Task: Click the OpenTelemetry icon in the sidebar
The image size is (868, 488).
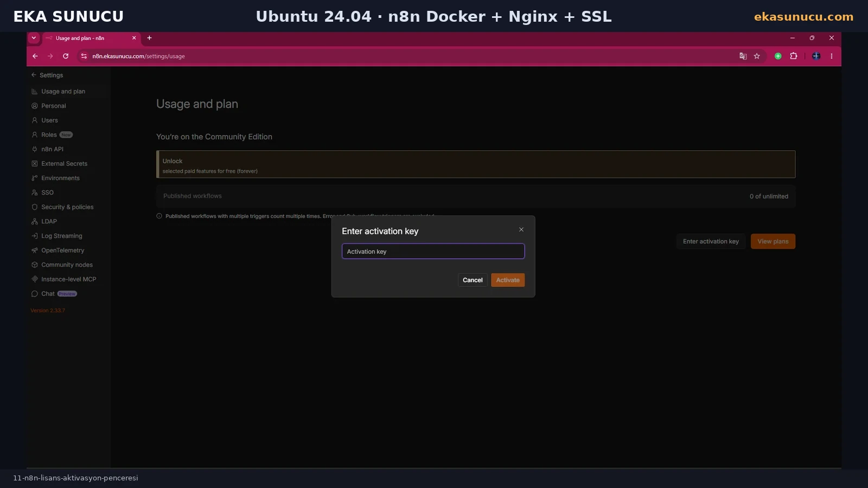Action: 35,251
